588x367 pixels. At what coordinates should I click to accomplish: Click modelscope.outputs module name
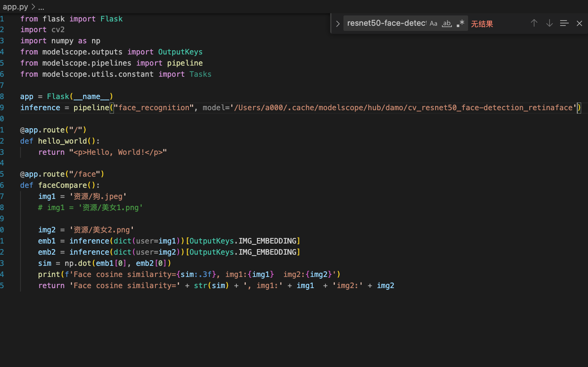point(82,52)
